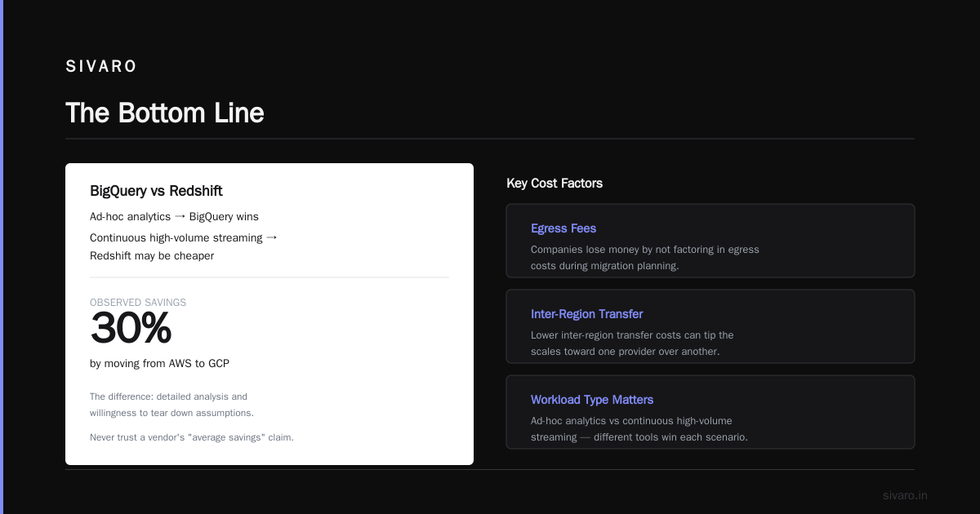980x514 pixels.
Task: Click "The difference: detailed analysis and" text
Action: click(x=168, y=397)
